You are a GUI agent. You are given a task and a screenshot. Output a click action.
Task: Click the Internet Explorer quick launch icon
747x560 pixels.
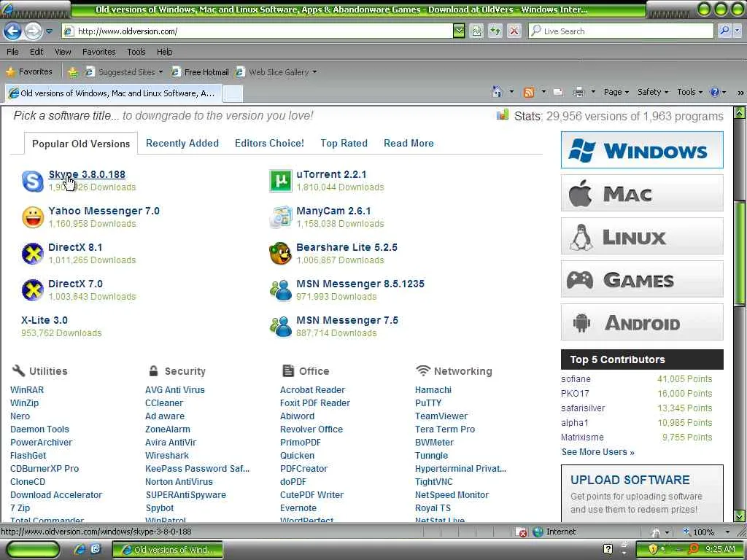[x=80, y=549]
